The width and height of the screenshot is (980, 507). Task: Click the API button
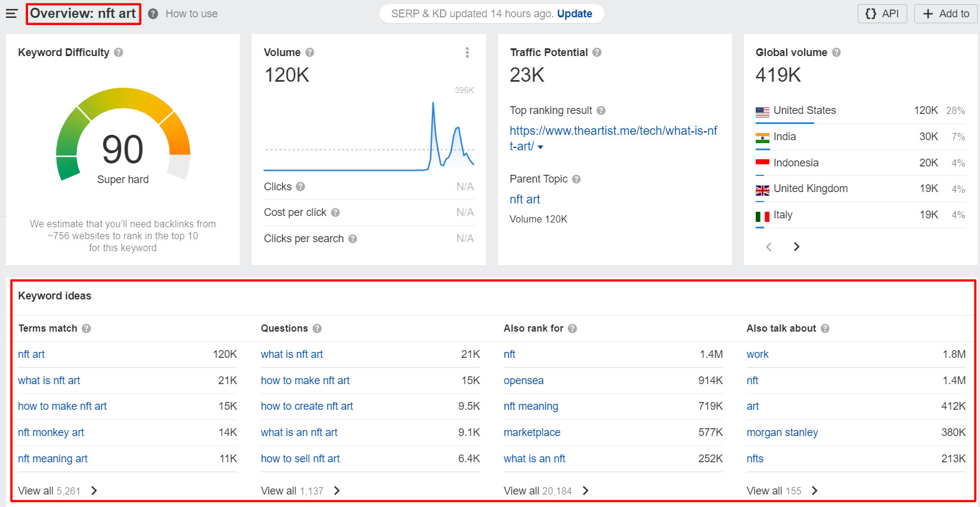[882, 14]
